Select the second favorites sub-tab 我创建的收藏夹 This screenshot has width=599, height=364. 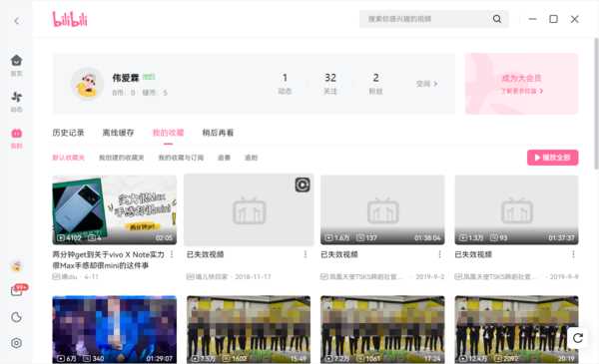[x=122, y=158]
